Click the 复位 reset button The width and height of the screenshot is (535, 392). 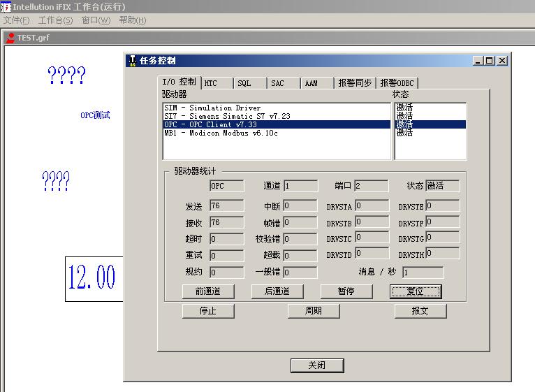(416, 291)
